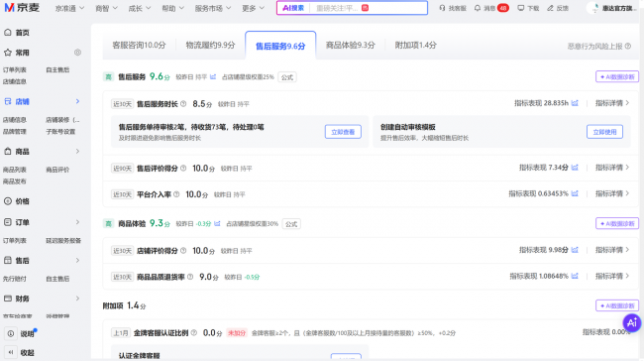Click 公式 button in 售后服务 header
The width and height of the screenshot is (644, 361).
287,77
